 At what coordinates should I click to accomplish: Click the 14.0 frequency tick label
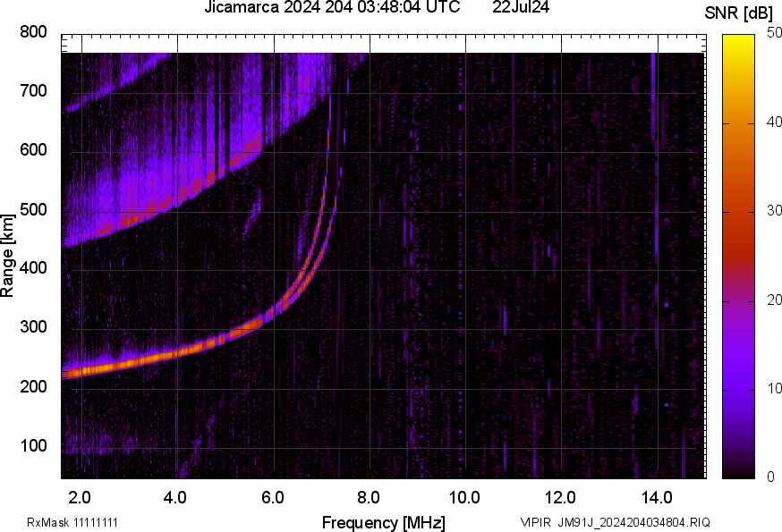point(657,497)
